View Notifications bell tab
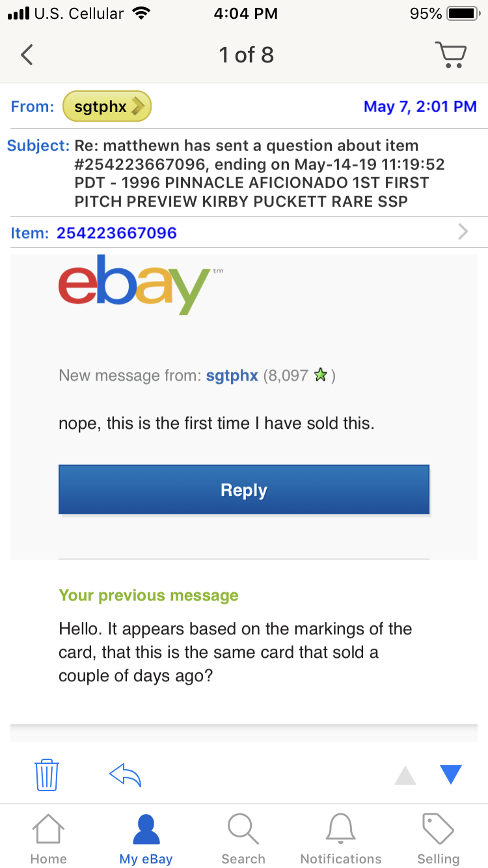The height and width of the screenshot is (868, 488). click(x=341, y=839)
